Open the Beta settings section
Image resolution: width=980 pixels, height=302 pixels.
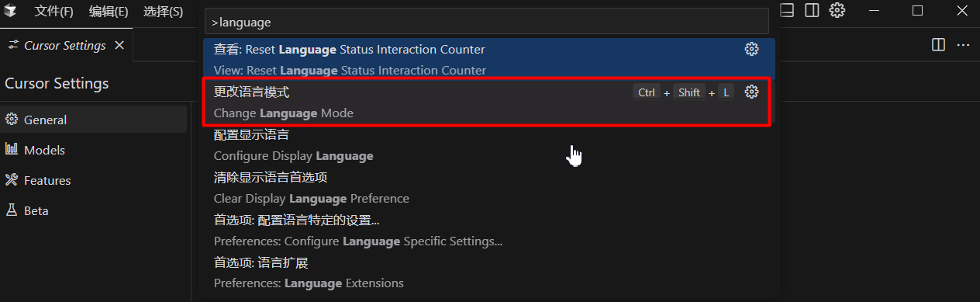pos(94,210)
